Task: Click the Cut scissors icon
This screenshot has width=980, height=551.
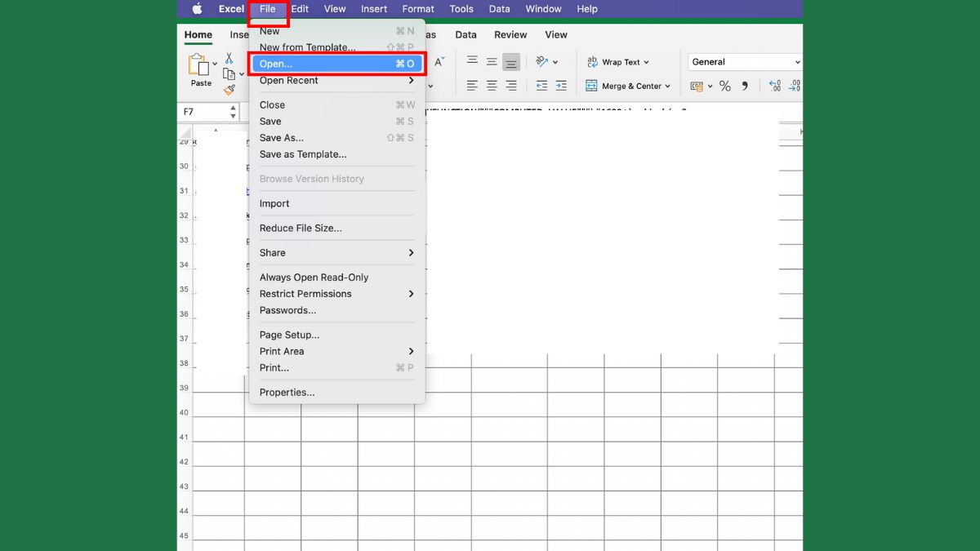Action: (229, 59)
